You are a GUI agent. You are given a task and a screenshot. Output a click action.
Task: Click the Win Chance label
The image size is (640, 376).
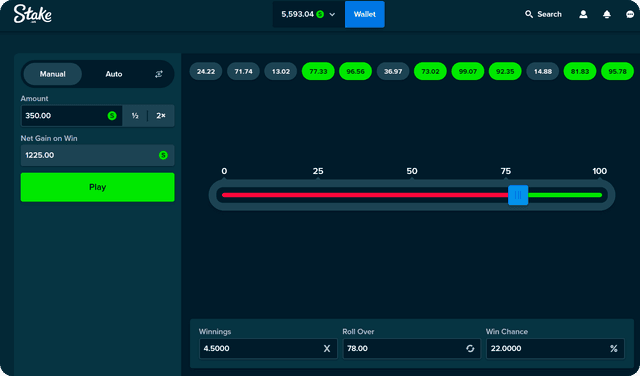(x=507, y=332)
